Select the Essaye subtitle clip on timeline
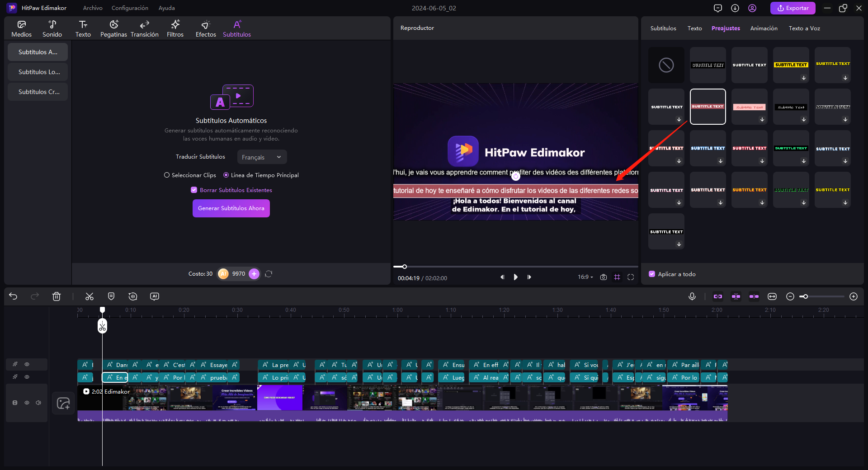The height and width of the screenshot is (470, 868). pos(213,365)
